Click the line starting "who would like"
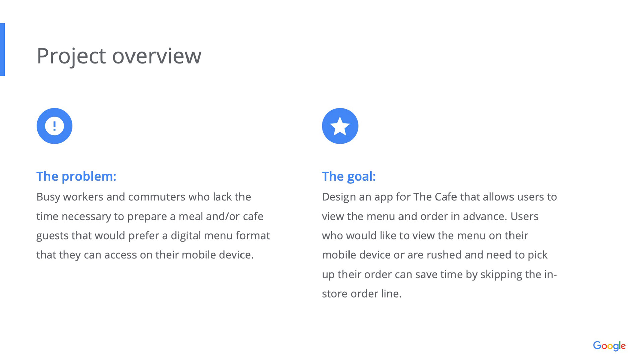 tap(425, 236)
